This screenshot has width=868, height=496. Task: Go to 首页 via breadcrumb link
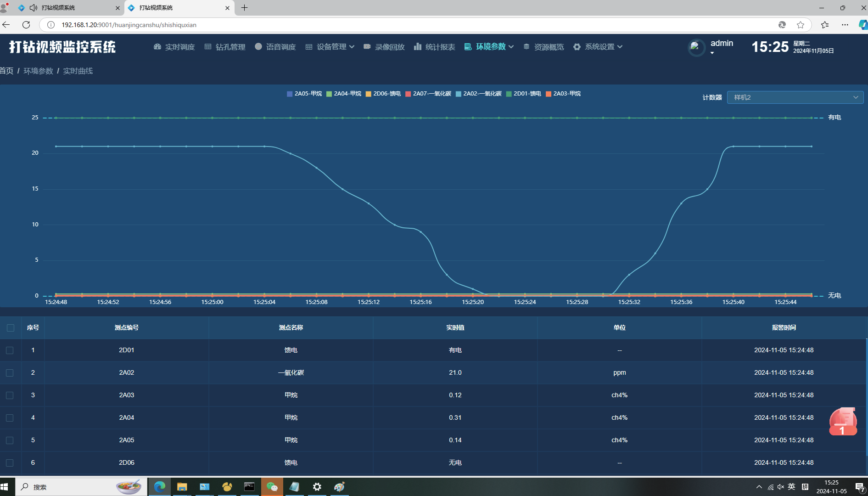(x=6, y=71)
